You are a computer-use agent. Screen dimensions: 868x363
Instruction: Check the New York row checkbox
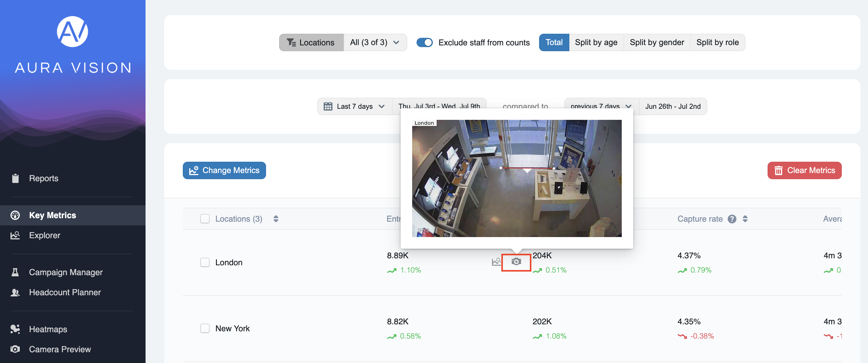205,328
